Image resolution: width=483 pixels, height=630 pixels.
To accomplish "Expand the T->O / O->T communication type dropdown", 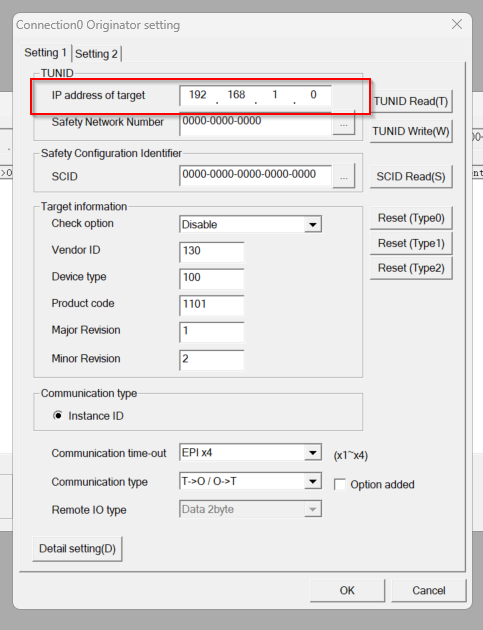I will click(313, 481).
